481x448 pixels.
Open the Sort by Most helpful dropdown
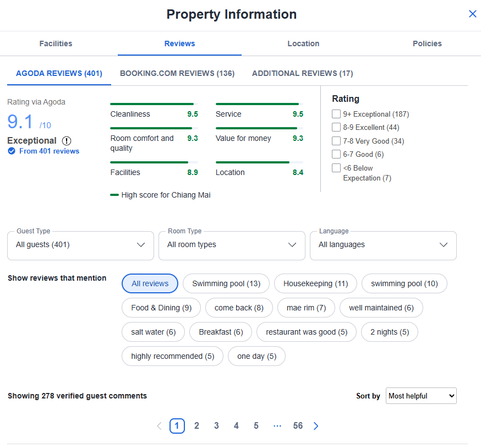pos(421,396)
